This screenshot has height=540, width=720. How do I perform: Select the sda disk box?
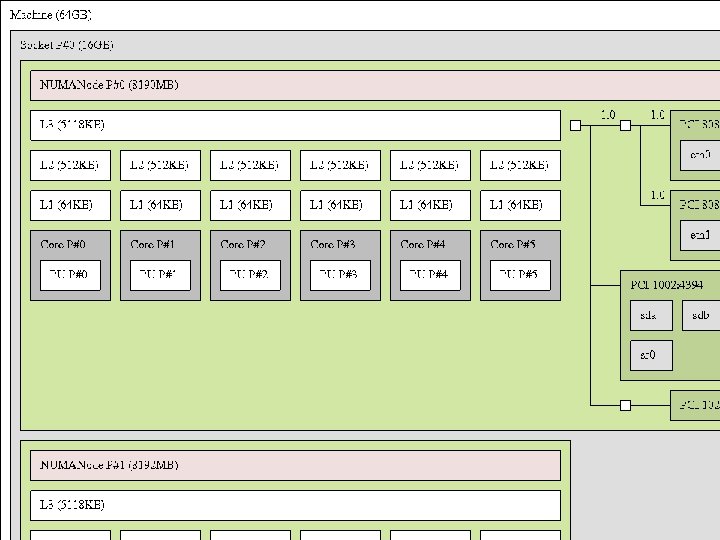coord(651,315)
